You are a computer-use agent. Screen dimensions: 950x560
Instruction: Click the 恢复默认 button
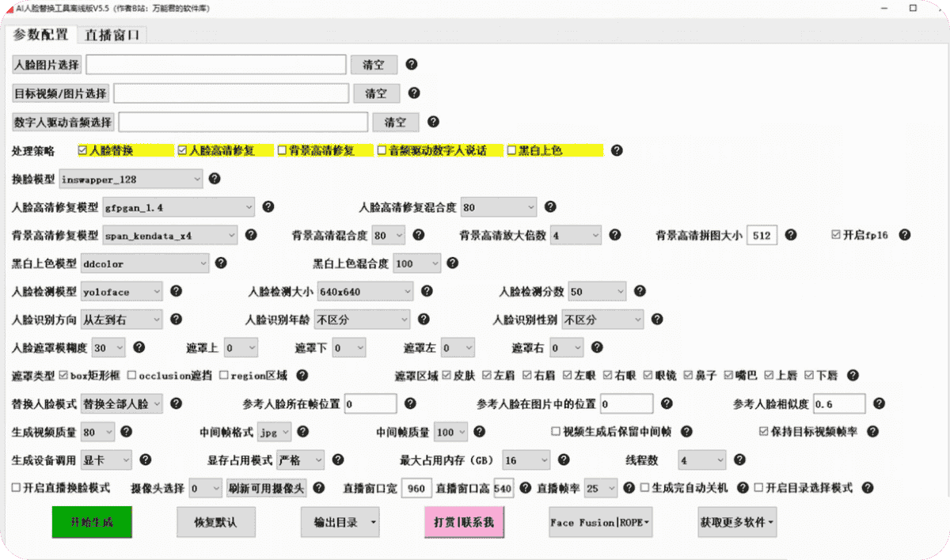[215, 522]
